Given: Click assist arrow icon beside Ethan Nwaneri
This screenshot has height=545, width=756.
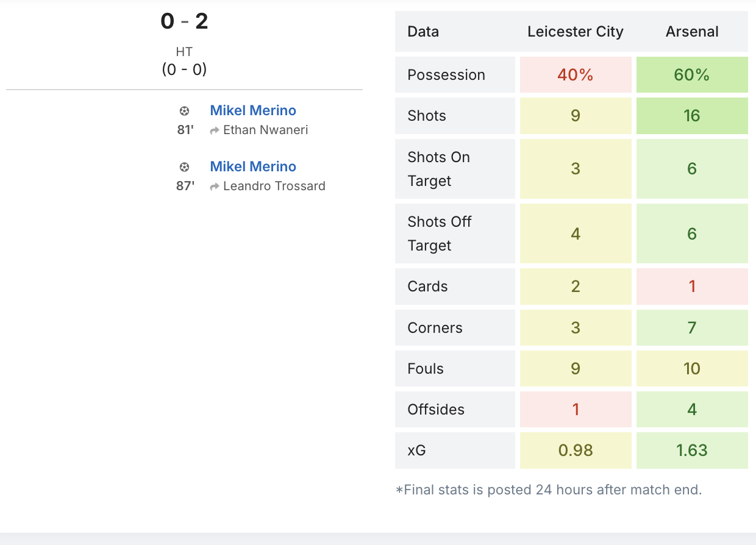Looking at the screenshot, I should 215,130.
